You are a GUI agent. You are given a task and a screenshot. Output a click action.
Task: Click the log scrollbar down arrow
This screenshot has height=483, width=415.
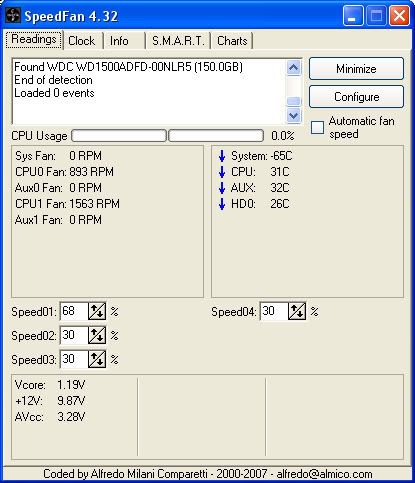coord(293,115)
